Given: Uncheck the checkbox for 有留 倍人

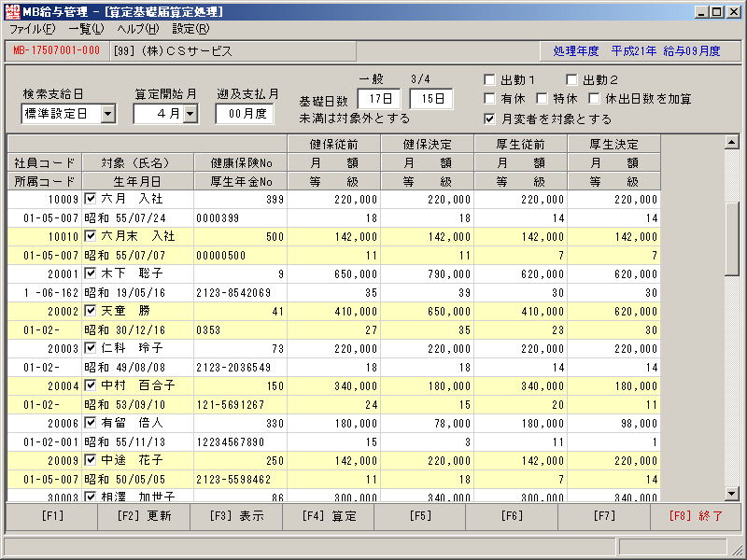Looking at the screenshot, I should pos(90,423).
